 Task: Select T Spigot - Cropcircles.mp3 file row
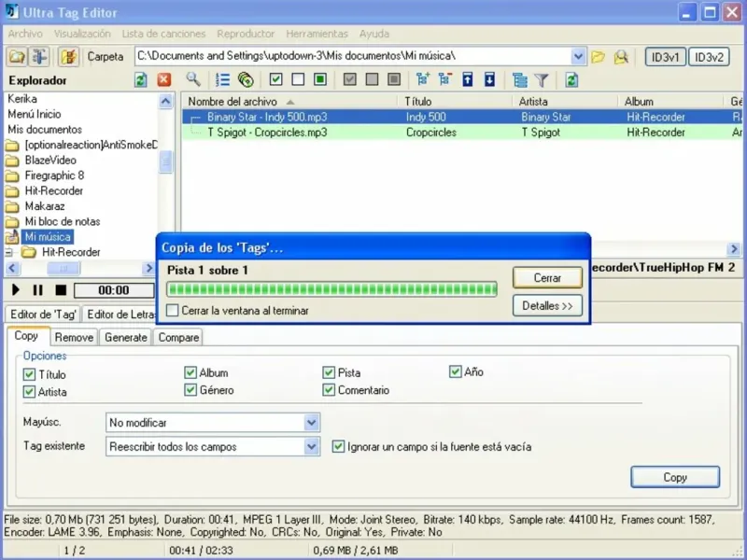pos(462,133)
